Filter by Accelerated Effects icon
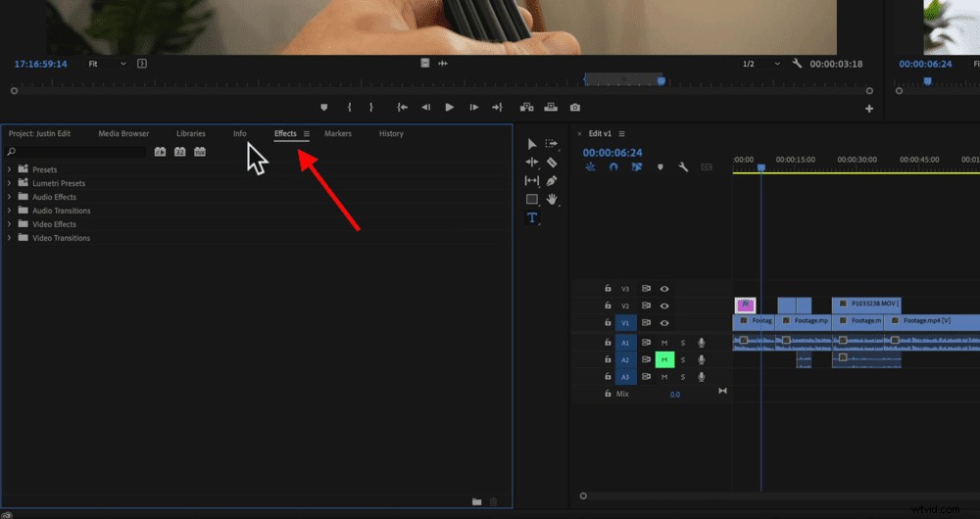The height and width of the screenshot is (519, 980). click(160, 152)
